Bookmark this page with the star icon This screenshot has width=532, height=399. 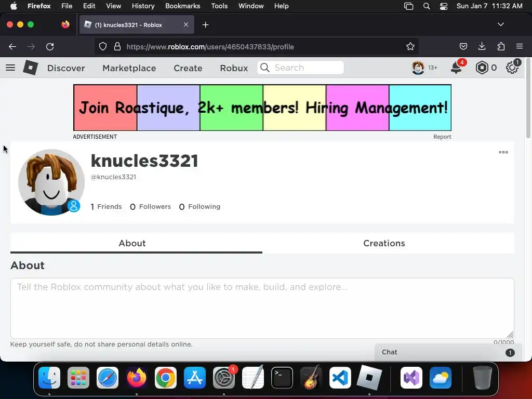(410, 46)
